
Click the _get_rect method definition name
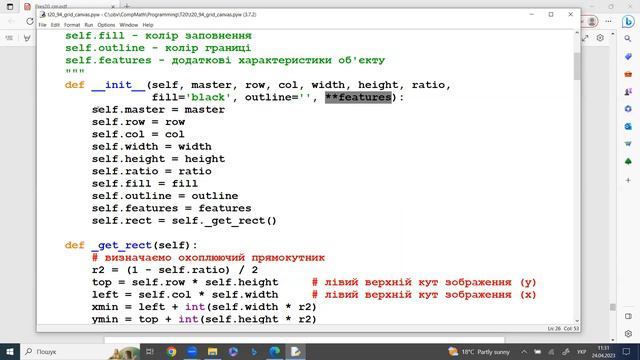tap(122, 245)
